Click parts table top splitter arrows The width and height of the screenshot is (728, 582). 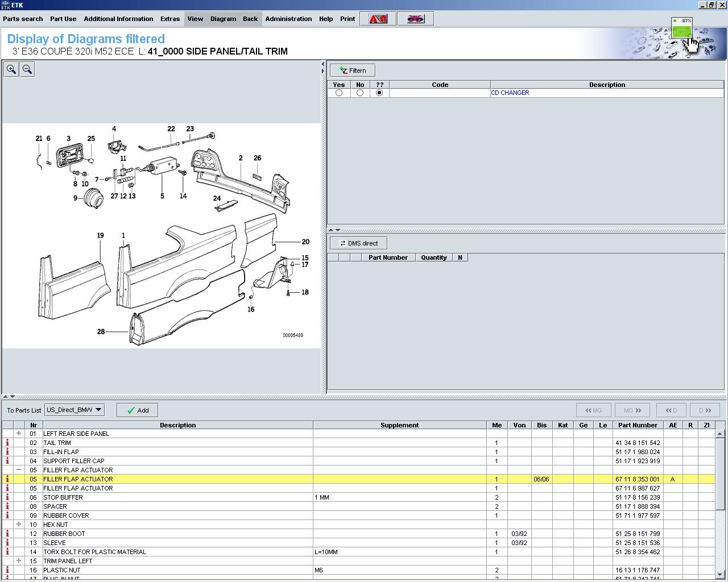point(9,397)
